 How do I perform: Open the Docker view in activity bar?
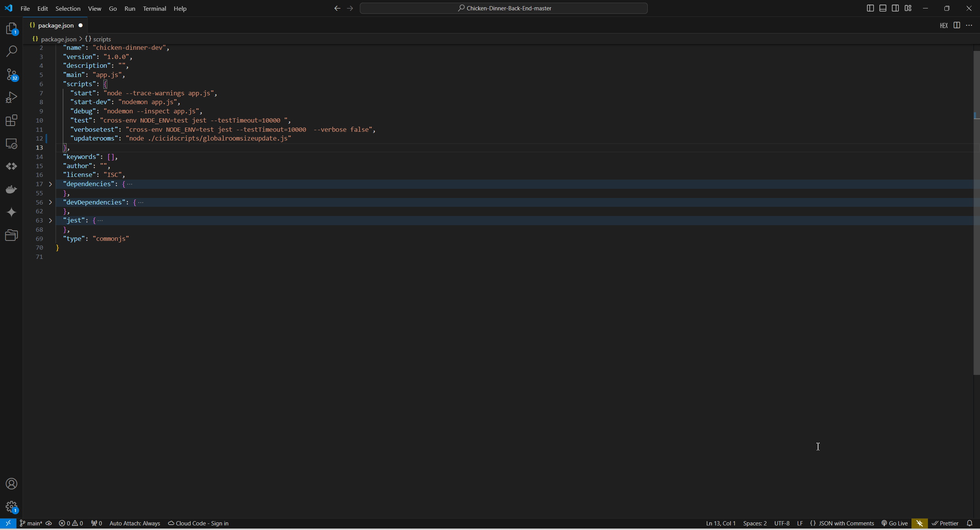[x=11, y=189]
